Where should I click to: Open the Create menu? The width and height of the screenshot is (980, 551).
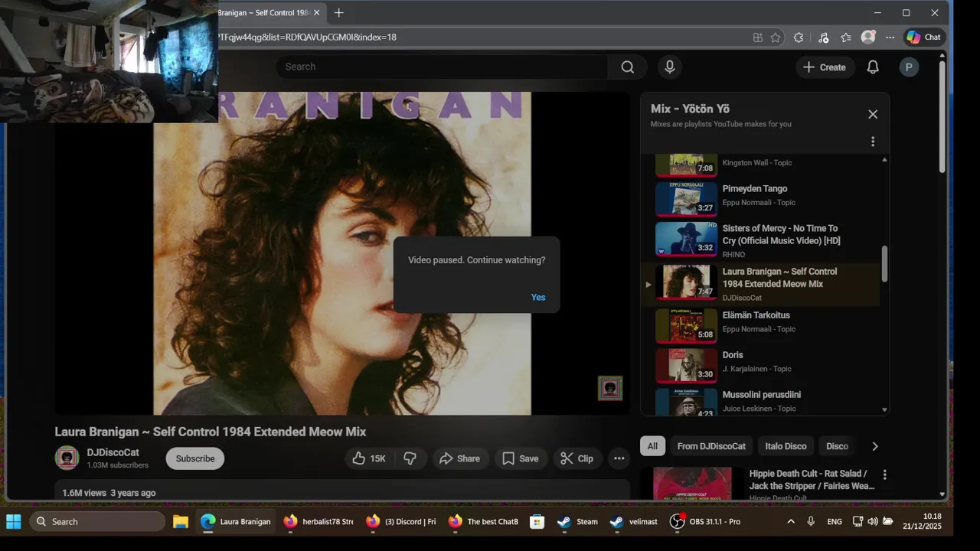tap(825, 67)
